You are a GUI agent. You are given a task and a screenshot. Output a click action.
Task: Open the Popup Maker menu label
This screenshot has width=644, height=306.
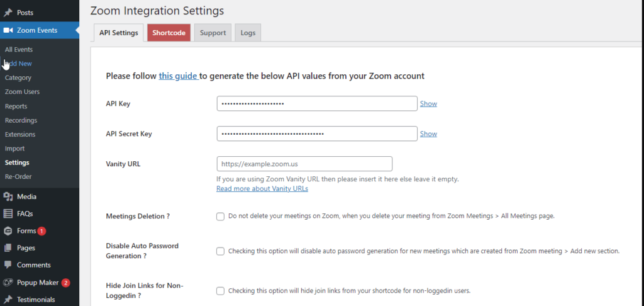pos(38,283)
